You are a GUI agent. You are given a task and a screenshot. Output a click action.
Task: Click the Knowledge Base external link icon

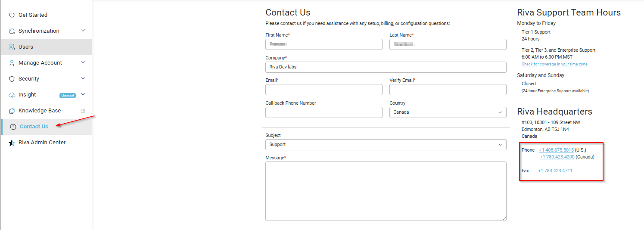83,111
